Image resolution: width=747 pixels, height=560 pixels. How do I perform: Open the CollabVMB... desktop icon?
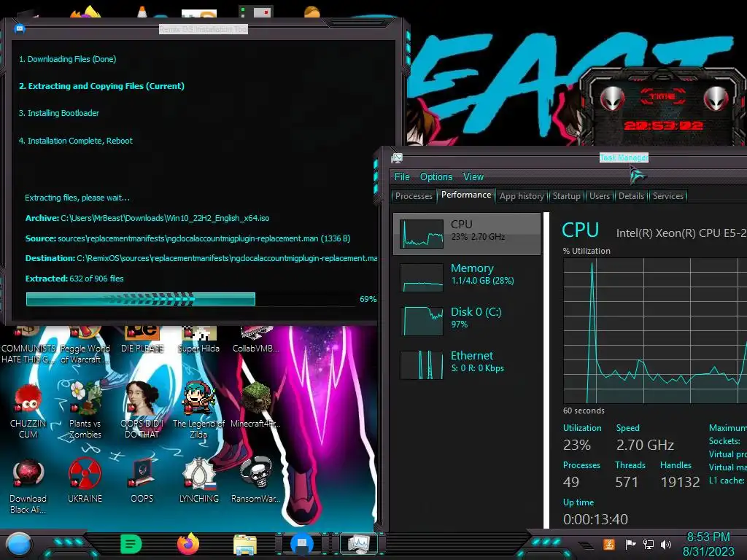(256, 340)
